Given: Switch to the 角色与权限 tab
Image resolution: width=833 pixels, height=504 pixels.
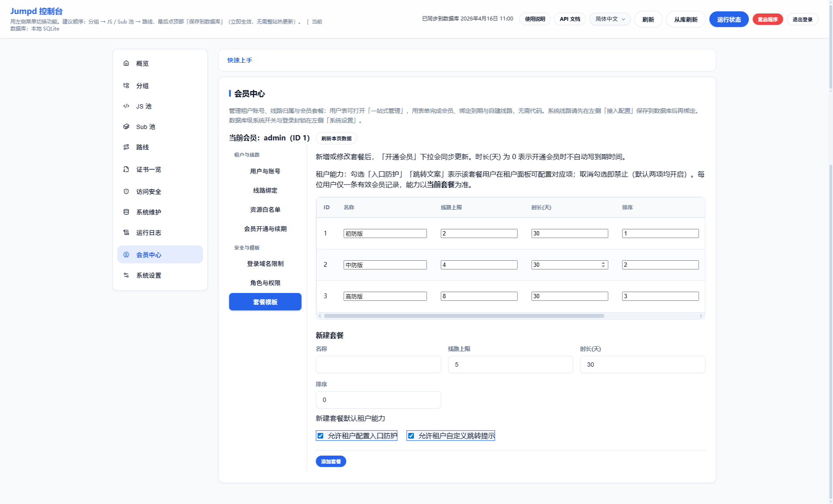Looking at the screenshot, I should (x=265, y=283).
